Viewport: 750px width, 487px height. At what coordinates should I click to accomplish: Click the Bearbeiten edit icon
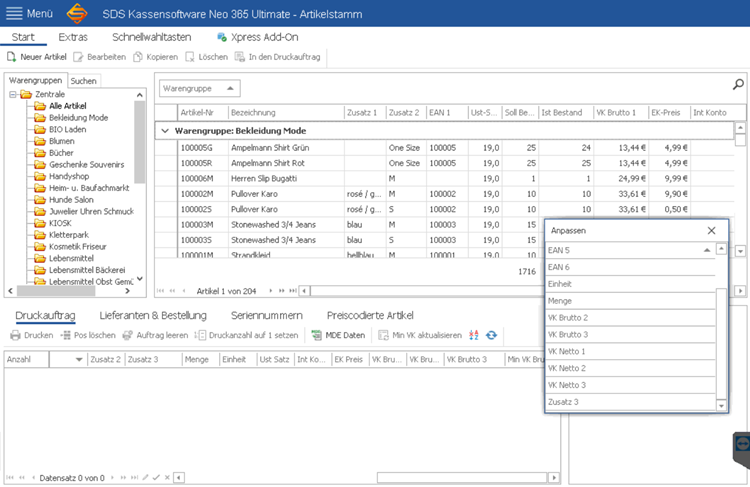pyautogui.click(x=78, y=57)
